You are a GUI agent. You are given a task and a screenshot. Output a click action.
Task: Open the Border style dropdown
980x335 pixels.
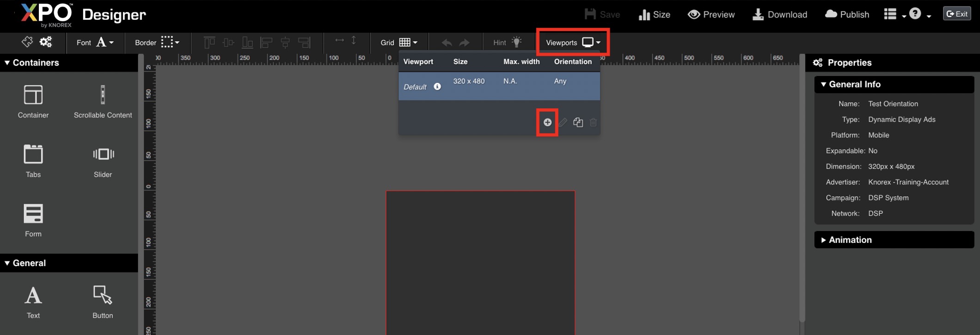[x=157, y=42]
